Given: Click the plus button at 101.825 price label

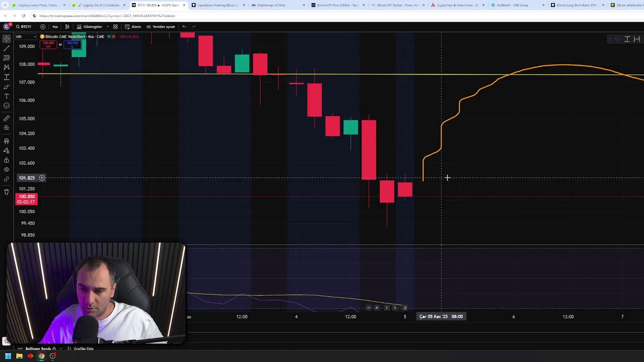Looking at the screenshot, I should point(42,178).
